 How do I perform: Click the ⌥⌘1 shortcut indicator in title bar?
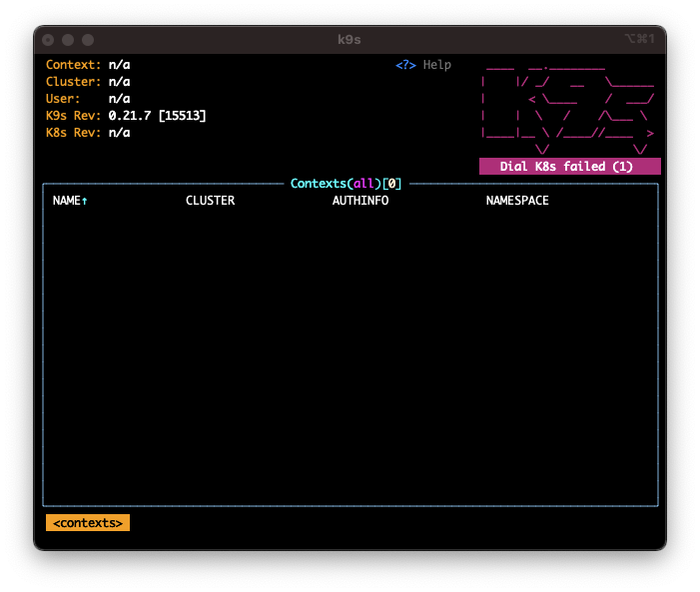(x=639, y=39)
